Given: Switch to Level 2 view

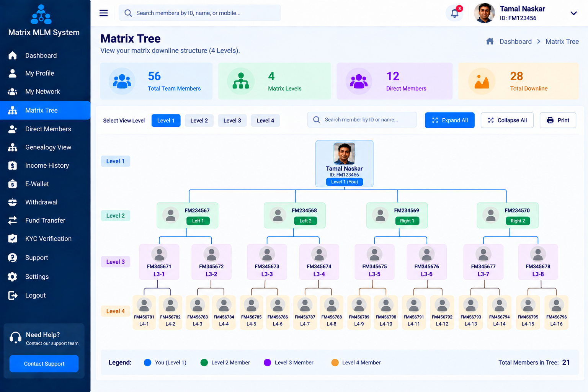Looking at the screenshot, I should coord(199,121).
